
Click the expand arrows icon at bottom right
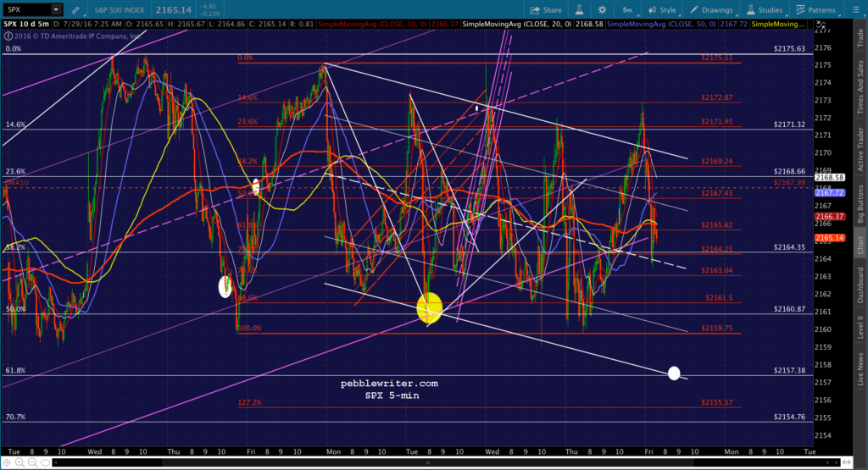(x=846, y=462)
